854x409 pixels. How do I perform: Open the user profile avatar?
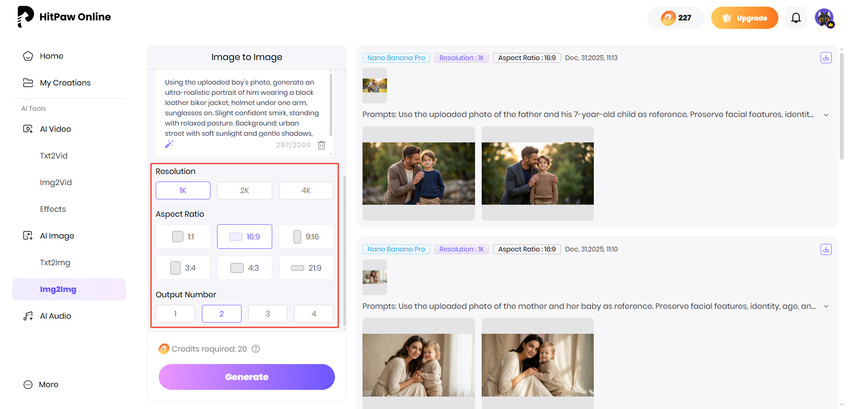(x=824, y=18)
